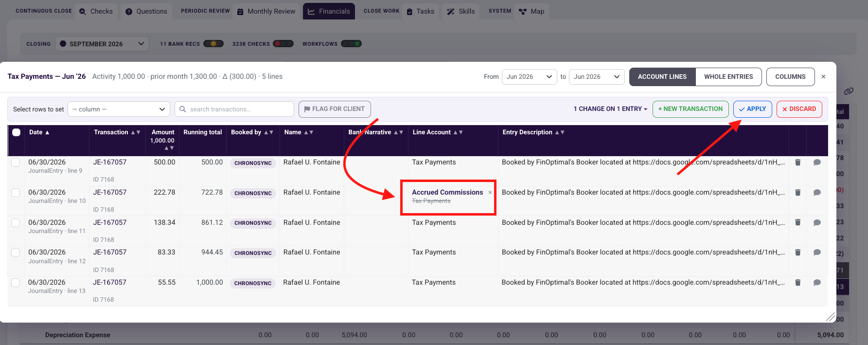This screenshot has width=868, height=345.
Task: Close the Tax Payments dialog
Action: tap(823, 77)
